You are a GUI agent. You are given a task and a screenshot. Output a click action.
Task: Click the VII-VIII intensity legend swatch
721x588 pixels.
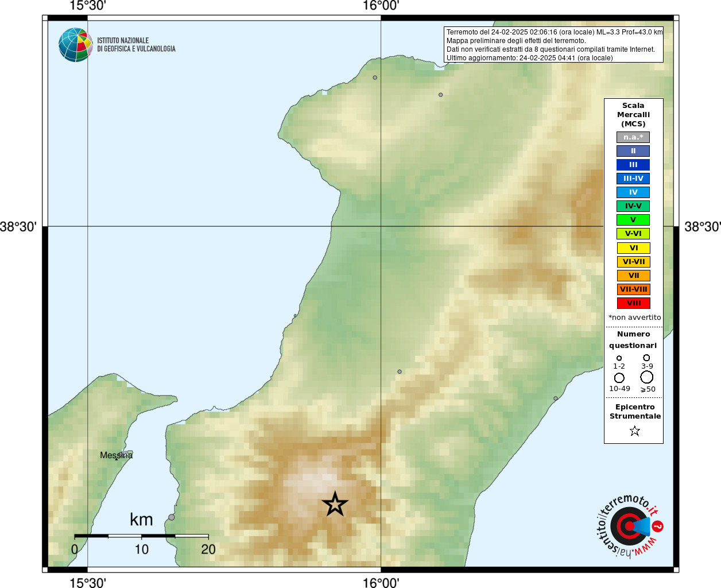(633, 289)
